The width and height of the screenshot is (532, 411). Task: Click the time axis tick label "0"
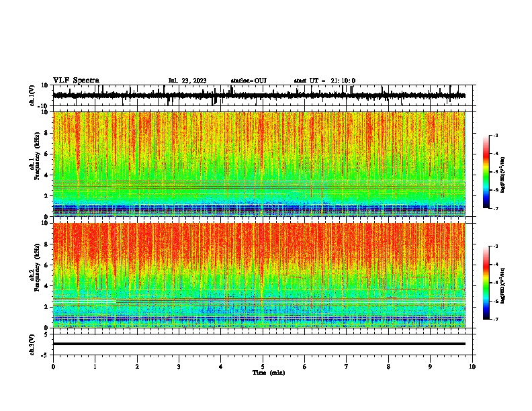(x=53, y=367)
